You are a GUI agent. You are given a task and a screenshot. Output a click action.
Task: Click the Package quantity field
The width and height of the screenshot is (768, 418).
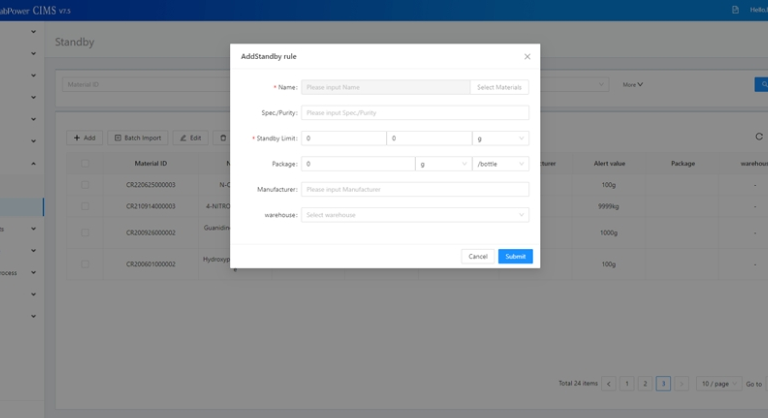coord(358,164)
